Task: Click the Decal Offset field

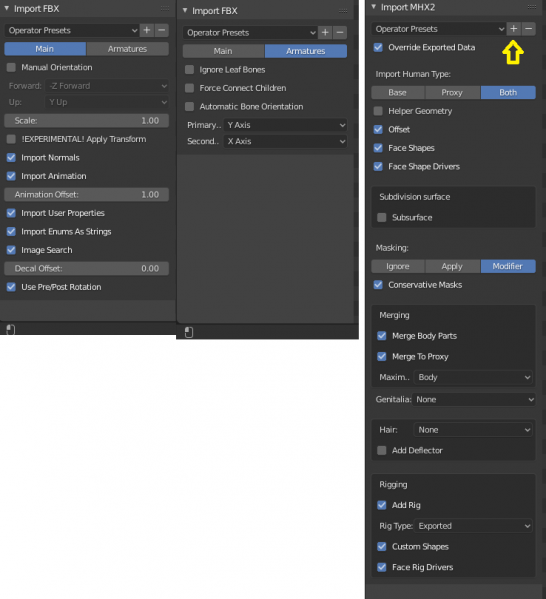Action: (x=87, y=269)
